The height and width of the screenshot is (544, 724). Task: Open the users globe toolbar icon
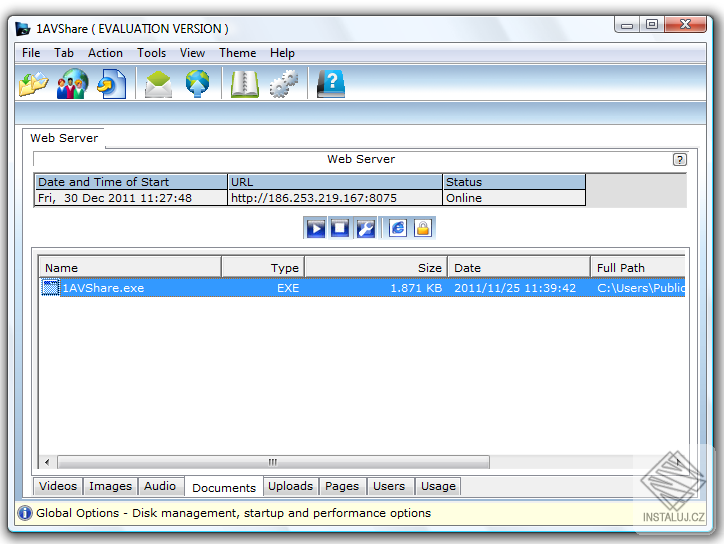72,84
